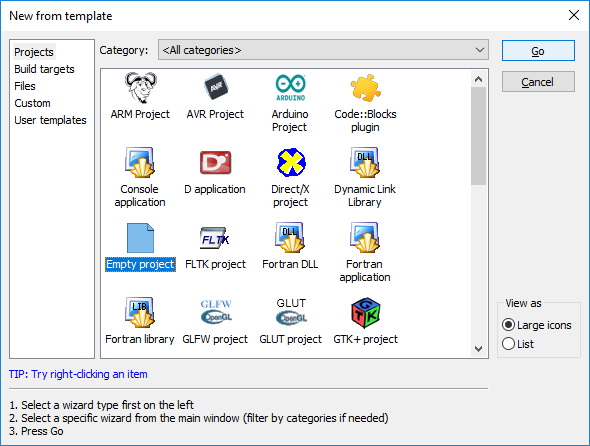Select the Arduino Project icon
Screen dimensions: 590x446
[290, 88]
